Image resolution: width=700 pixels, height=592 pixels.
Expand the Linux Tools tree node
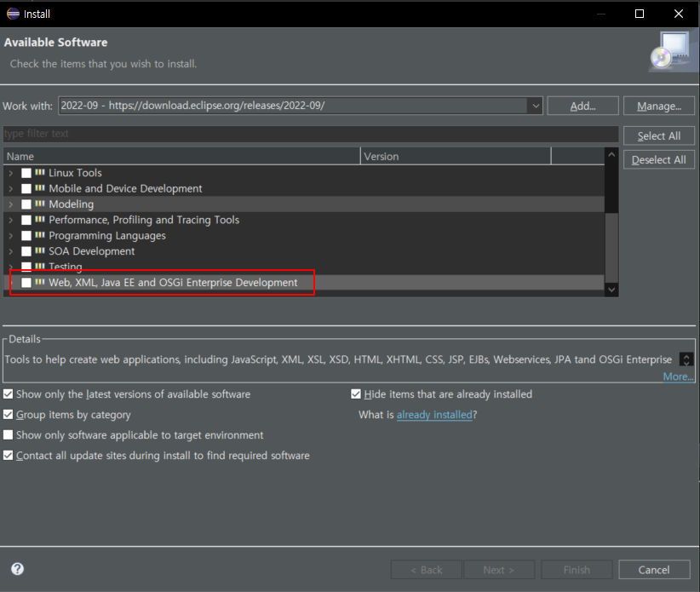coord(11,173)
